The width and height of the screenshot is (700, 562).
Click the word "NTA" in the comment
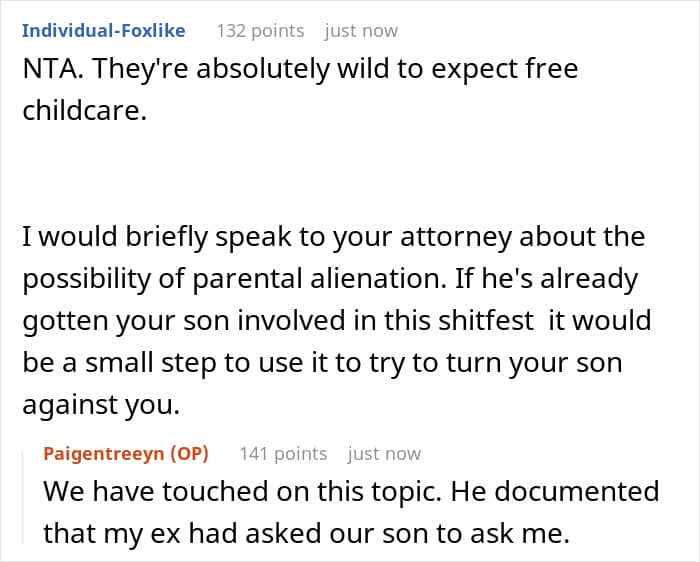(46, 71)
